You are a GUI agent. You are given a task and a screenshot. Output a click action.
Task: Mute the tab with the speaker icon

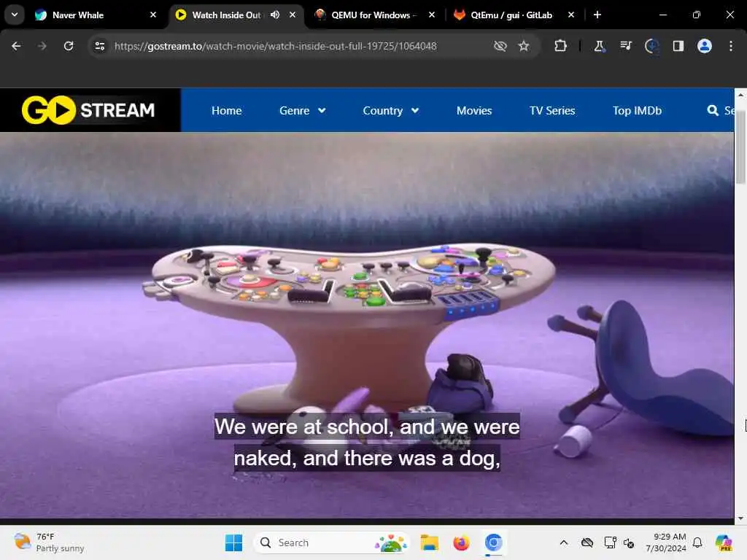(x=275, y=15)
